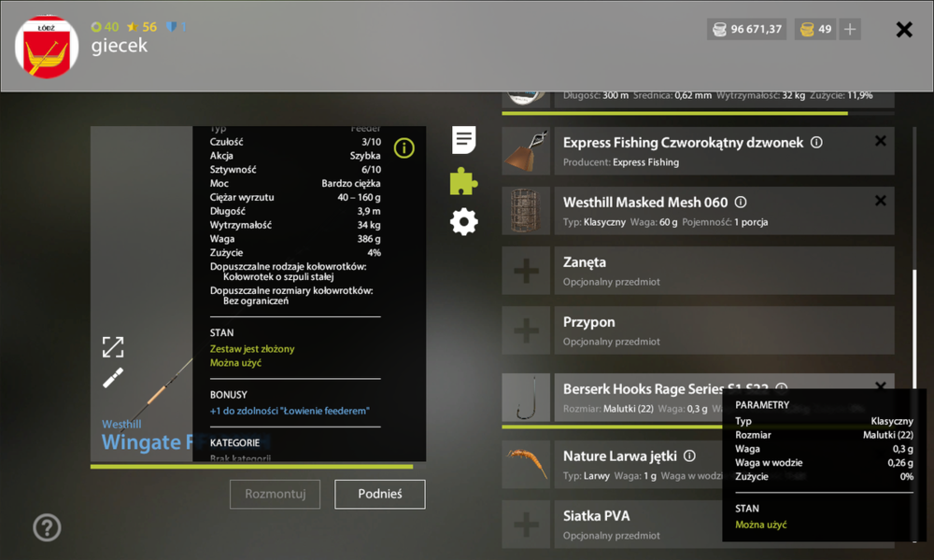Click the Podnieś button
Image resolution: width=934 pixels, height=560 pixels.
coord(380,494)
